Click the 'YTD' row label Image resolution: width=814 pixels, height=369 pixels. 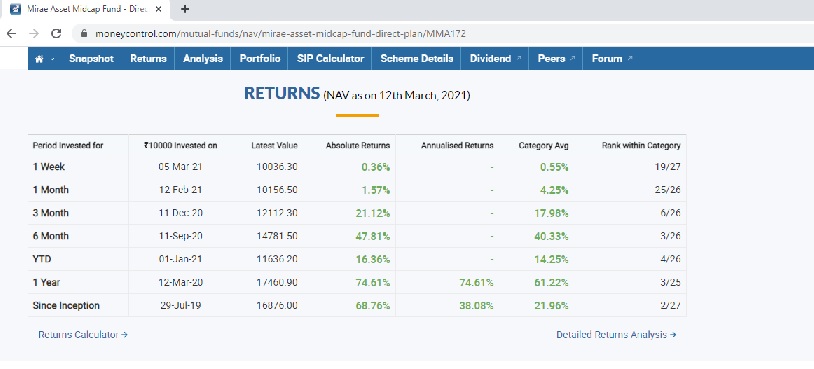tap(42, 259)
